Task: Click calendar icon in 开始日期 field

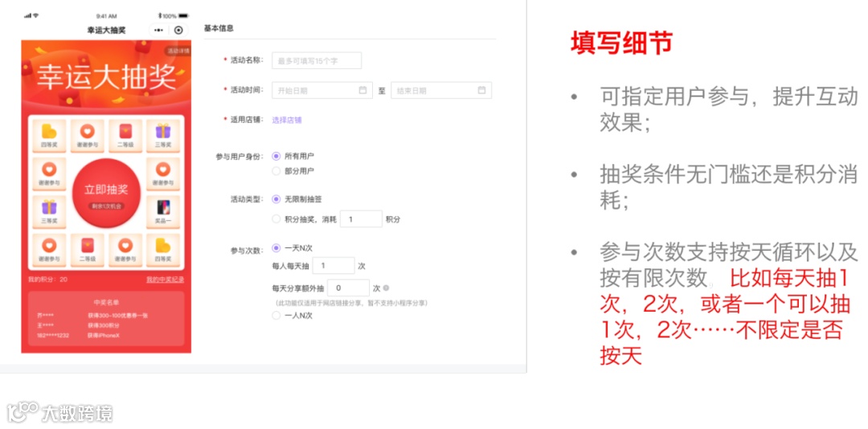Action: pos(362,90)
